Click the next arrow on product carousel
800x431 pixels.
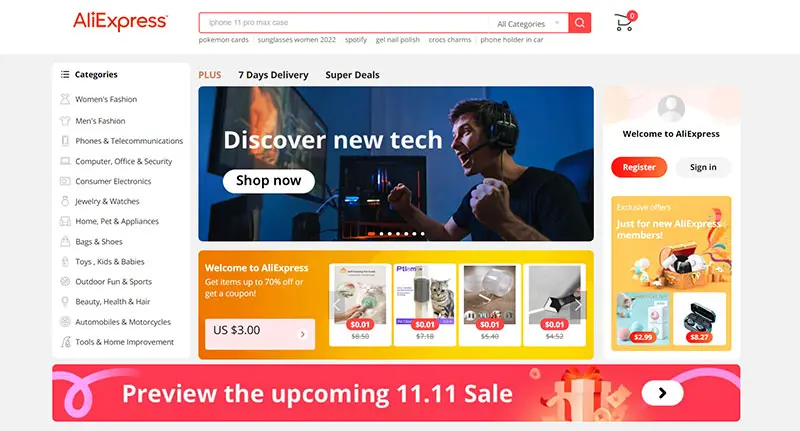point(578,305)
